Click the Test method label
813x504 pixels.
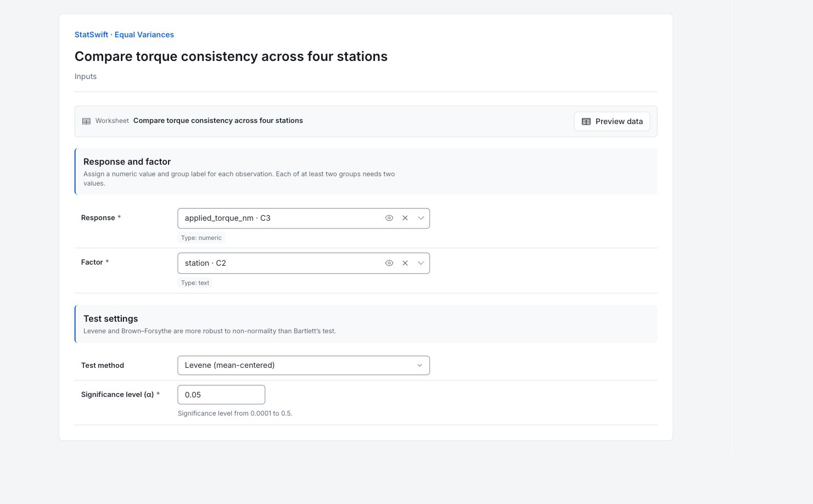(x=103, y=365)
